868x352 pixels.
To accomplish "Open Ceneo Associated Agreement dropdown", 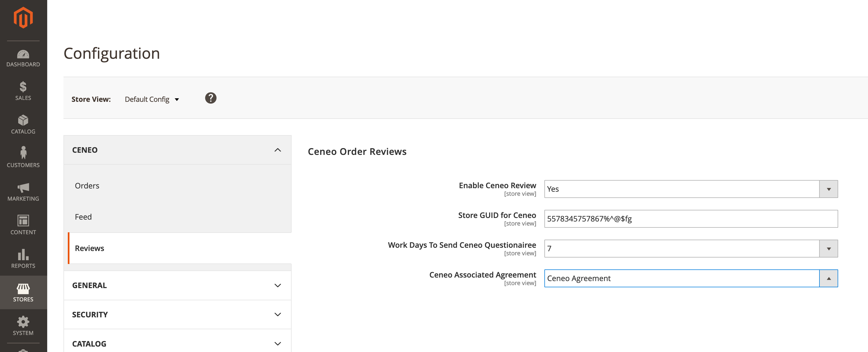I will click(691, 278).
